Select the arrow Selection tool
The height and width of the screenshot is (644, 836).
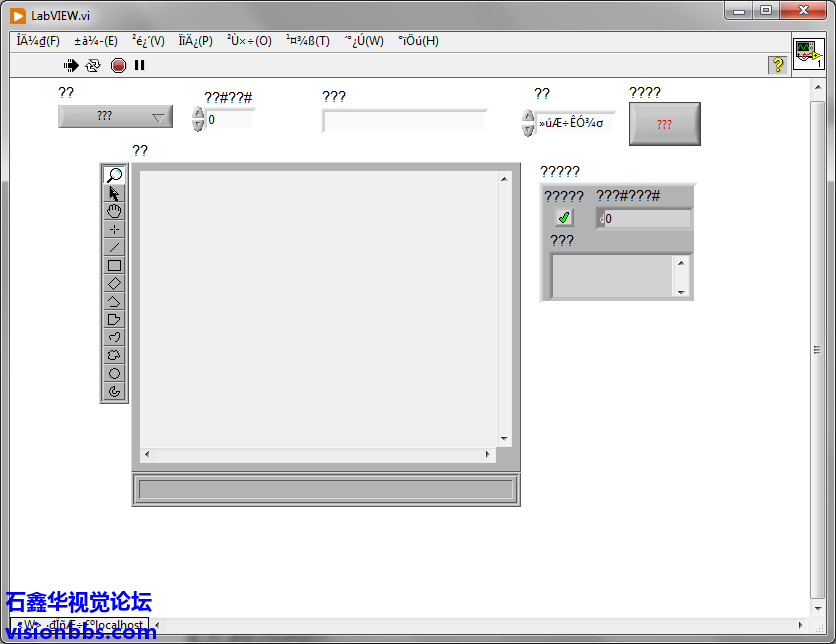click(x=115, y=193)
